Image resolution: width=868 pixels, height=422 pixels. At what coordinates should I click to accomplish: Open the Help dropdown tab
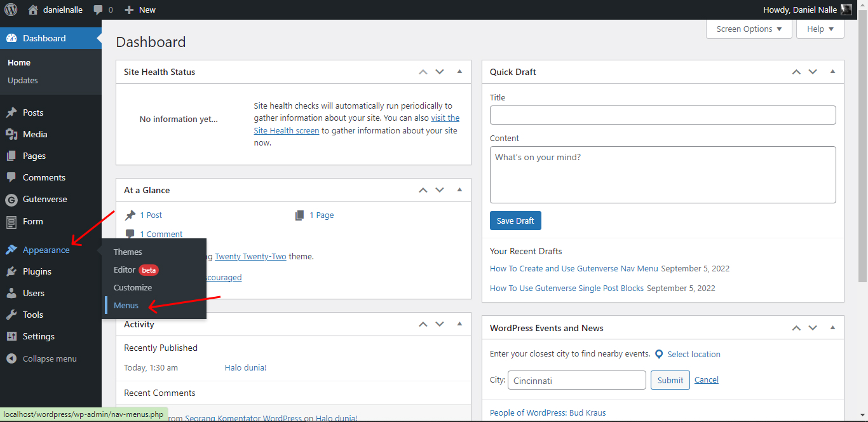click(820, 29)
